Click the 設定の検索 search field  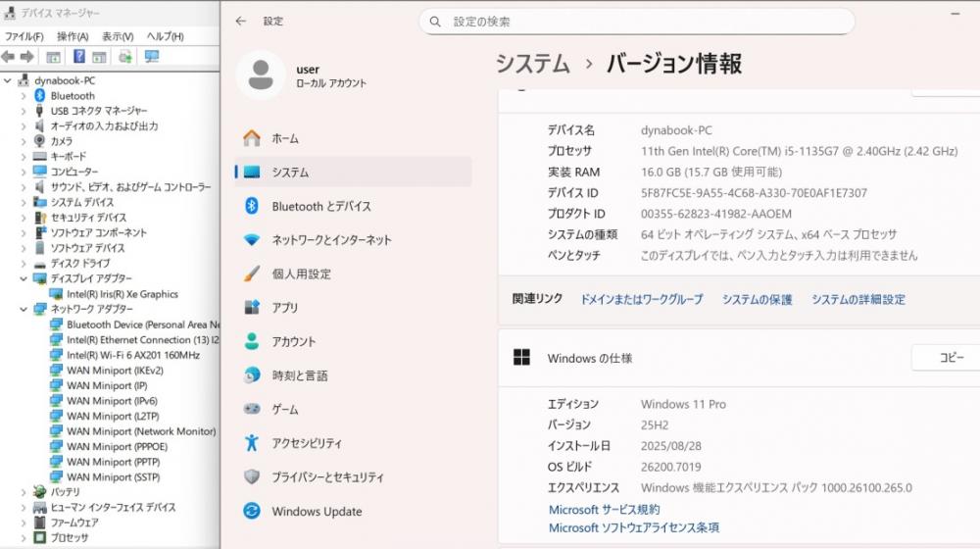(636, 22)
